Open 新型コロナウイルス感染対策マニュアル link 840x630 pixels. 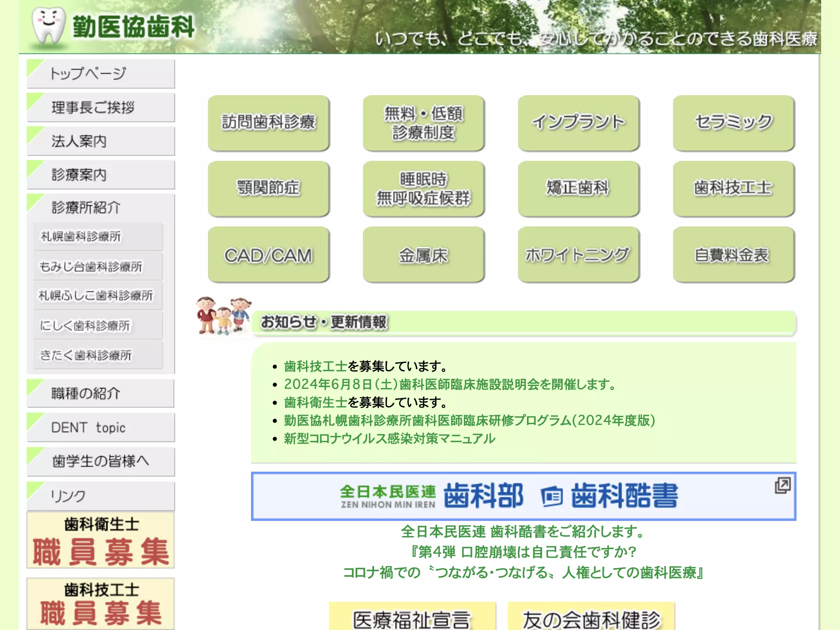tap(390, 438)
